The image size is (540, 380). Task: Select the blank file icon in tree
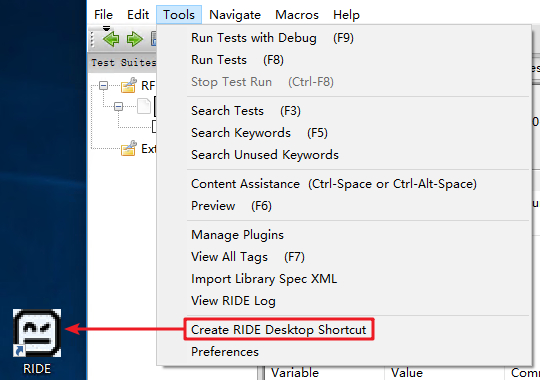point(144,106)
